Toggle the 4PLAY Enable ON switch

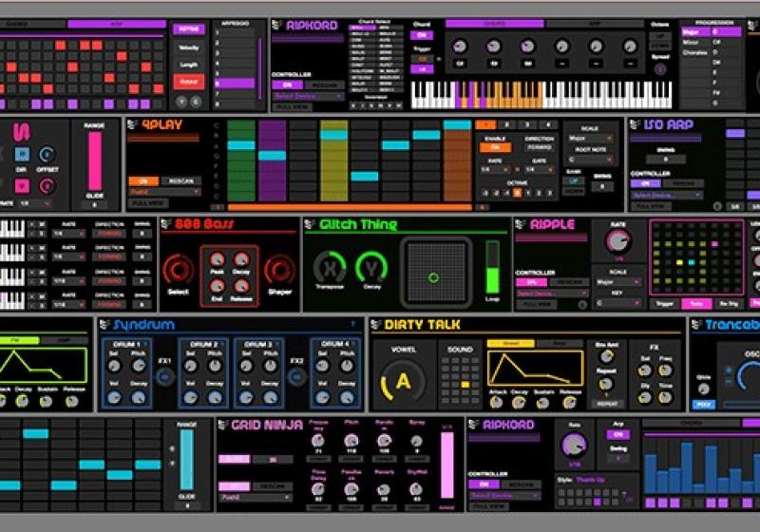(x=495, y=147)
